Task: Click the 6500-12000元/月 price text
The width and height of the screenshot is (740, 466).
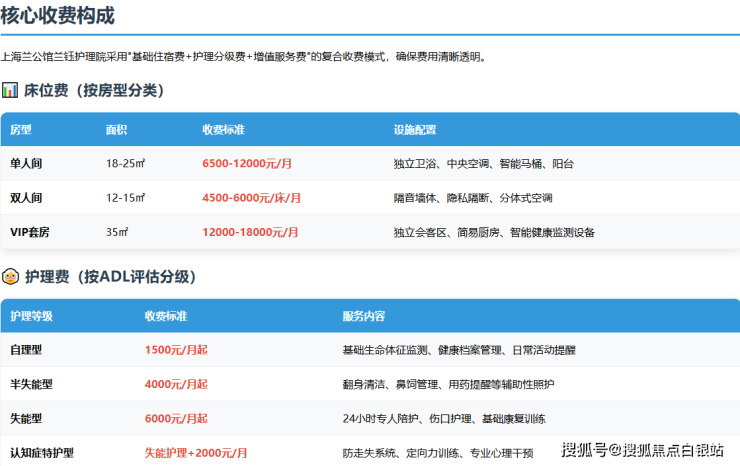Action: 247,164
